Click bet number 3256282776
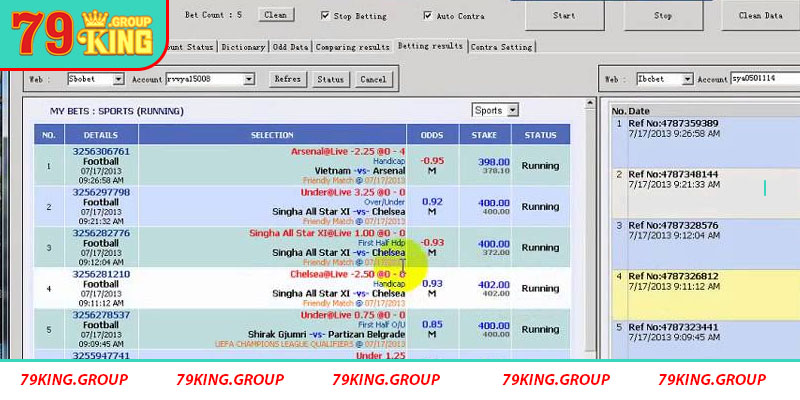The width and height of the screenshot is (800, 400). (x=101, y=233)
